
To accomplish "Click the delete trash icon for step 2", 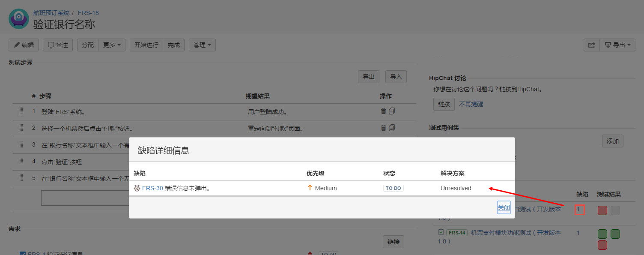I will [383, 128].
